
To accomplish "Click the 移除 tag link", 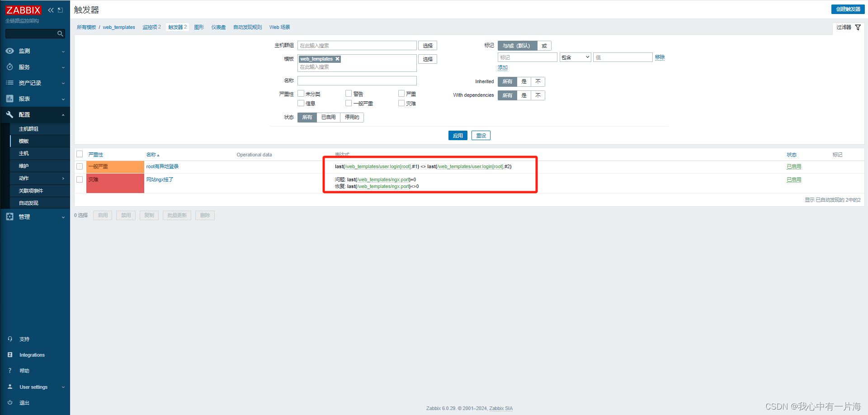I will 660,57.
